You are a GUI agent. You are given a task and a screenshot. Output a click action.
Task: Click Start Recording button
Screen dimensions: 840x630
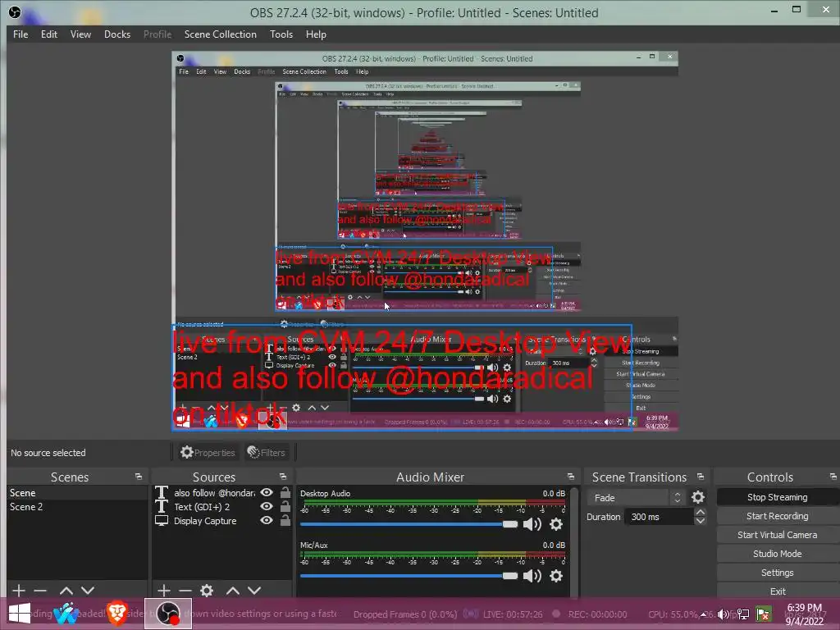click(x=778, y=516)
